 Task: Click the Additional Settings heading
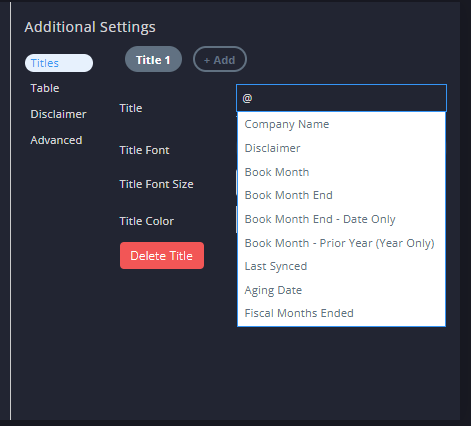tap(90, 27)
